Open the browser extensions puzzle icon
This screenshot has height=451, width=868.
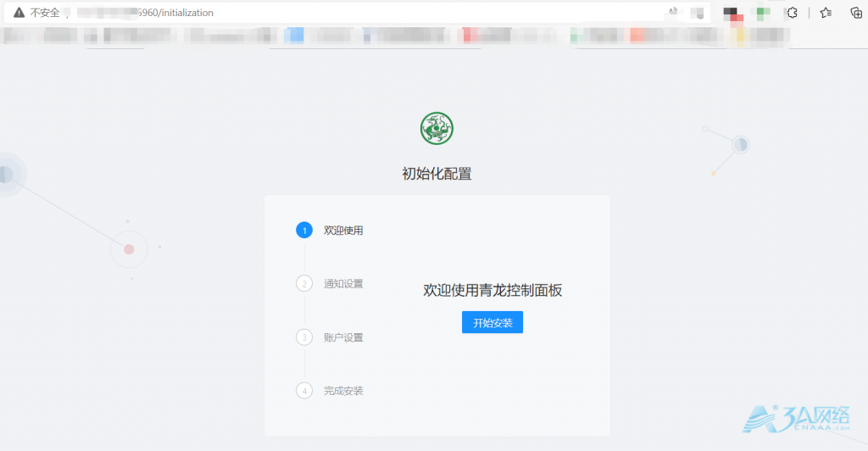[x=793, y=13]
